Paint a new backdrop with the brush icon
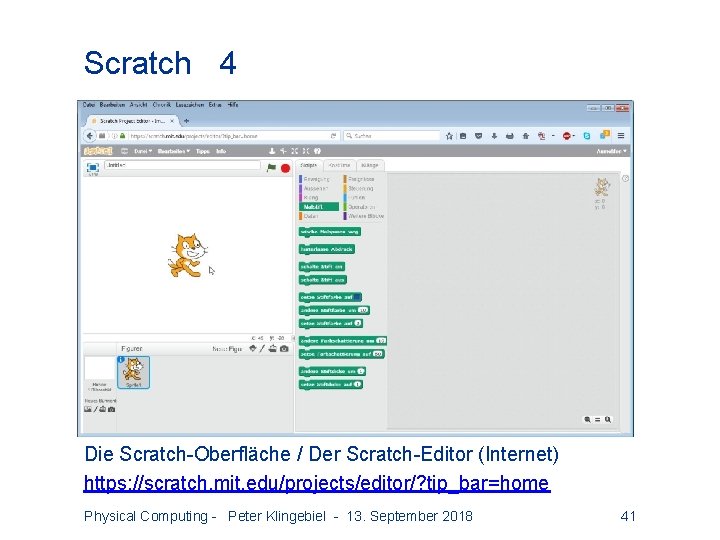720x540 pixels. (x=96, y=409)
